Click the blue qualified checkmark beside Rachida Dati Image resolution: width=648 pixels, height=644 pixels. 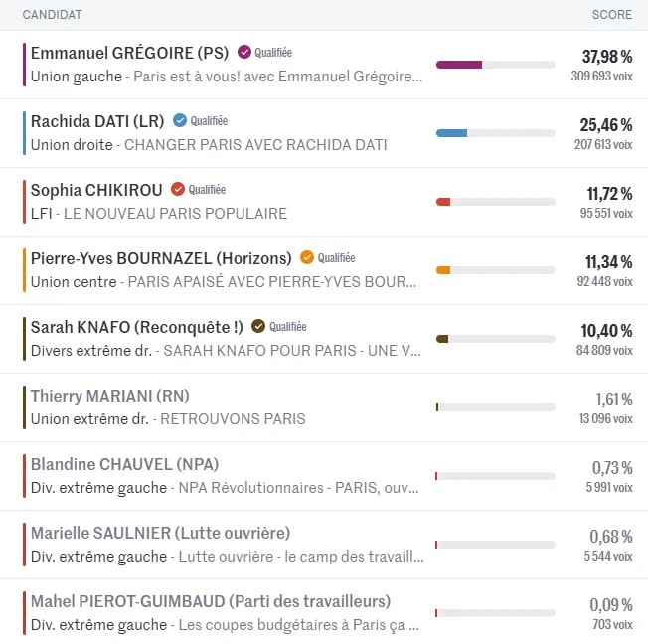pyautogui.click(x=180, y=121)
